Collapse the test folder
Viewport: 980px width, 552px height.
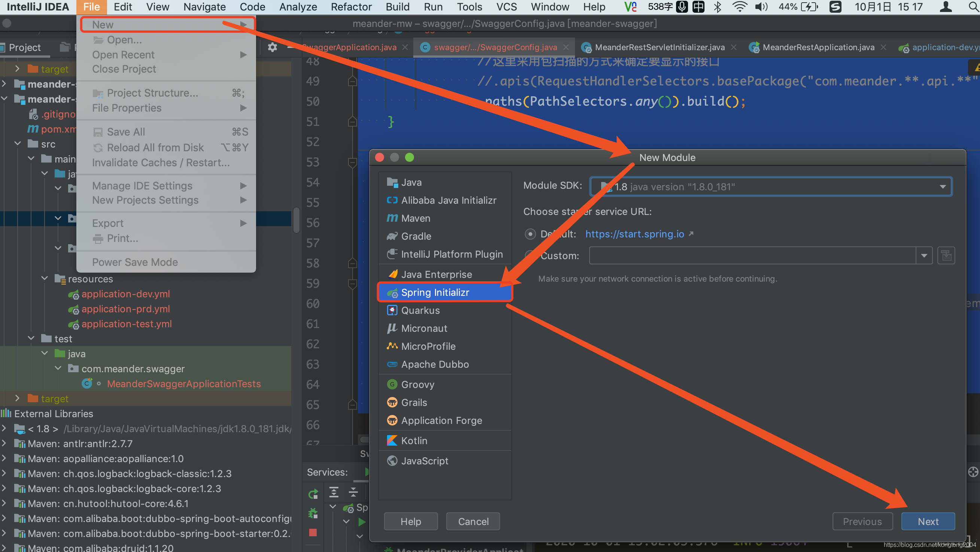[x=31, y=339]
